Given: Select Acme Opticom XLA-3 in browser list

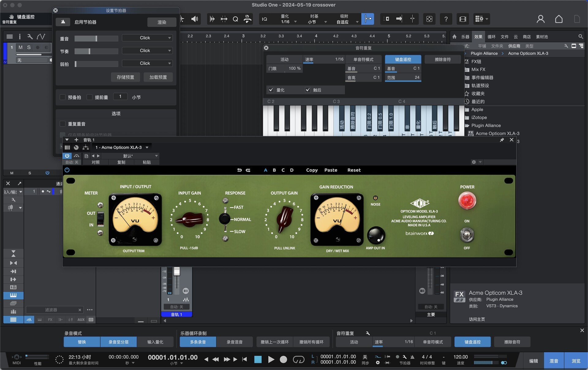Looking at the screenshot, I should tap(497, 134).
